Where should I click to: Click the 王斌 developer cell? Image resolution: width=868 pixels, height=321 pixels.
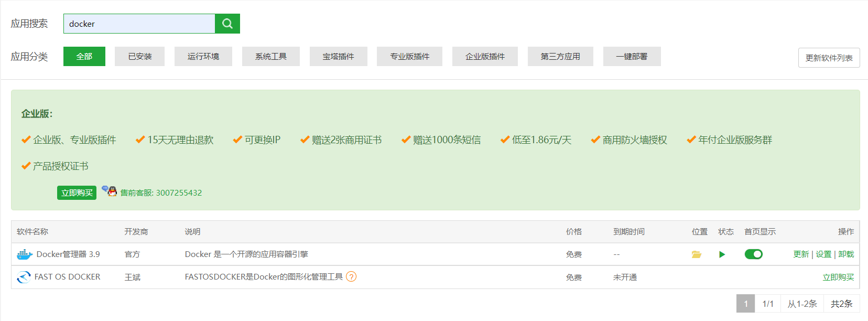tap(133, 277)
